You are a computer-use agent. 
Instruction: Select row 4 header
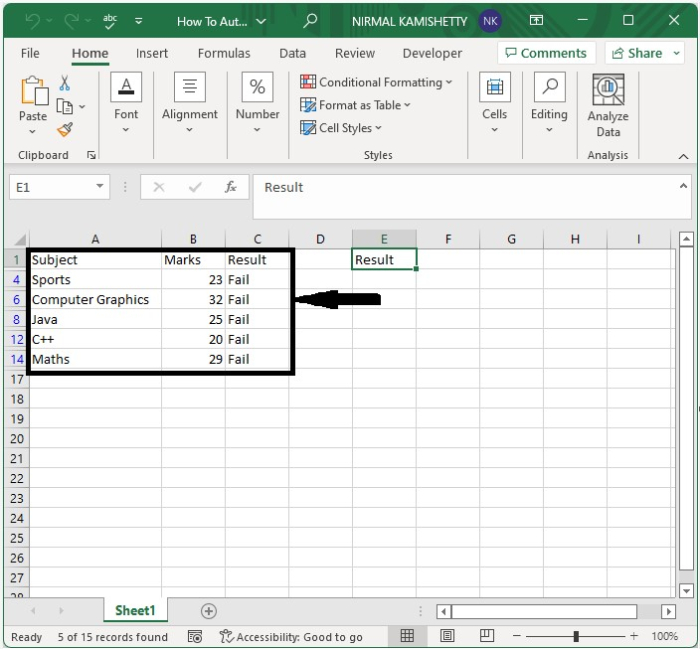click(17, 280)
